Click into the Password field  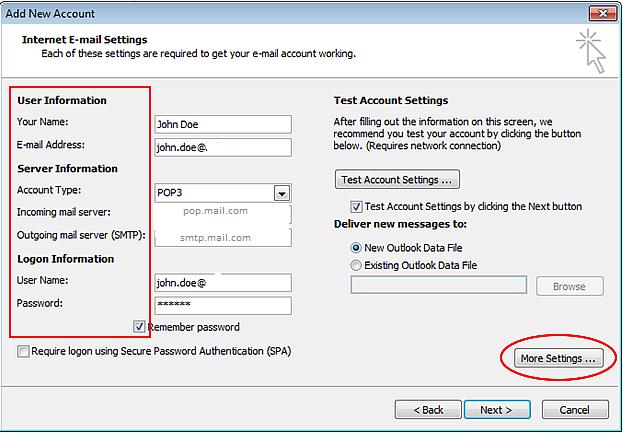pyautogui.click(x=222, y=306)
